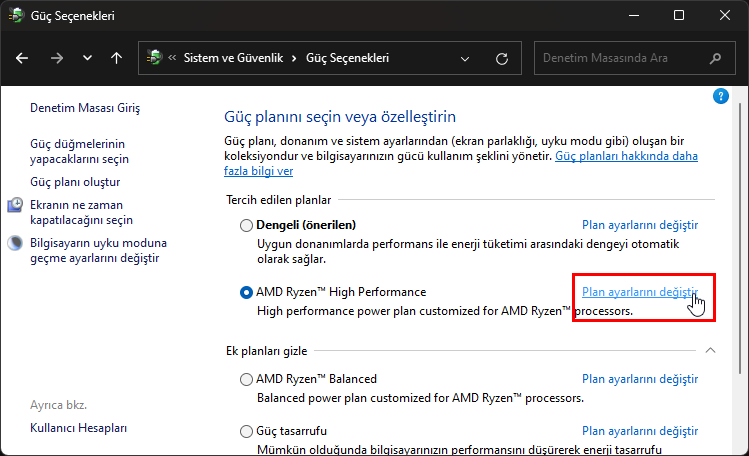Screen dimensions: 749x456
Task: Select the Dengeli (önerilen) power plan
Action: 246,225
